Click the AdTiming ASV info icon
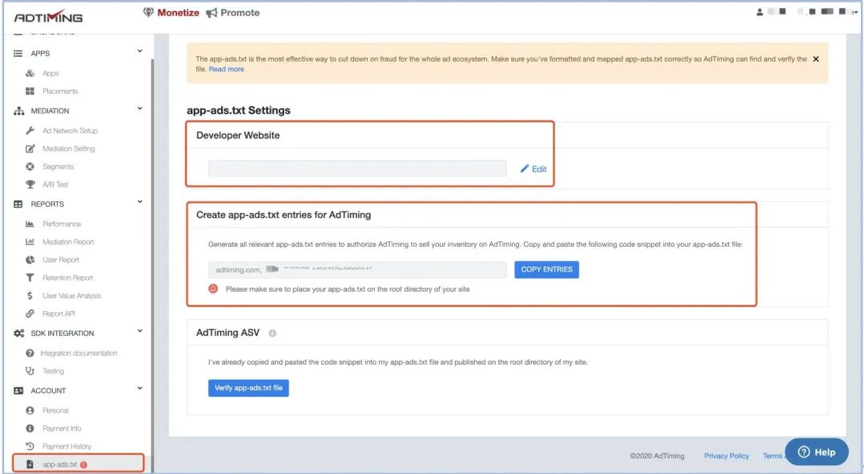This screenshot has height=474, width=864. (272, 333)
